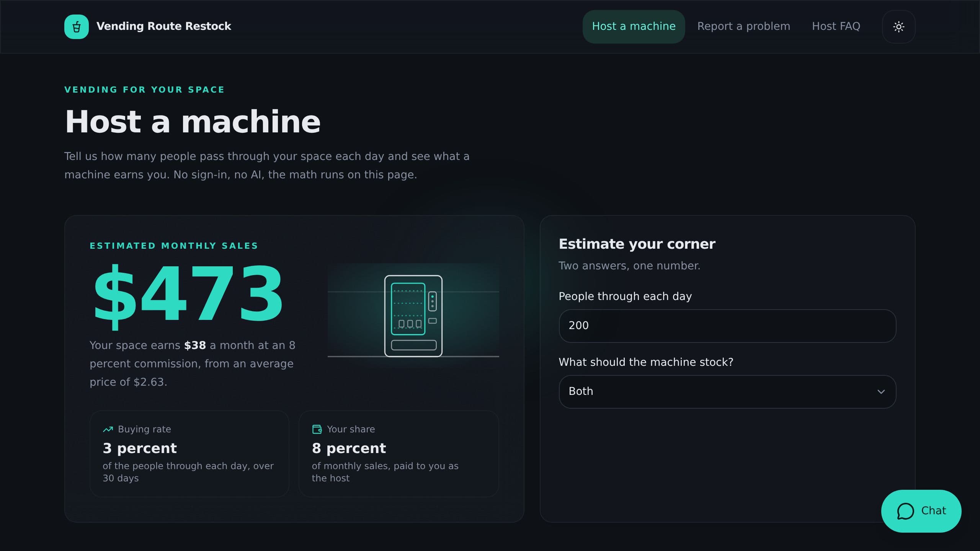Click the Buying rate trend arrow icon

[x=108, y=429]
